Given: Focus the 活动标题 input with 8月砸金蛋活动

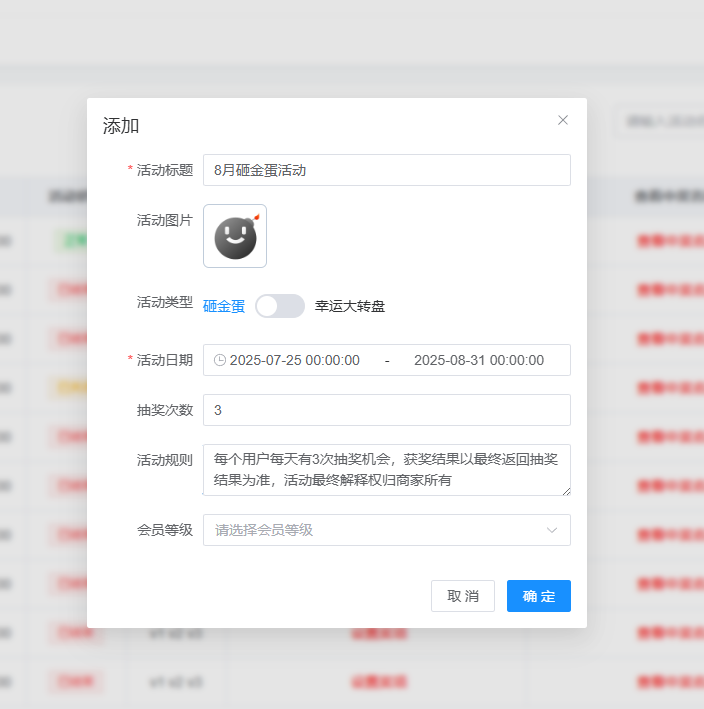Looking at the screenshot, I should pyautogui.click(x=386, y=170).
